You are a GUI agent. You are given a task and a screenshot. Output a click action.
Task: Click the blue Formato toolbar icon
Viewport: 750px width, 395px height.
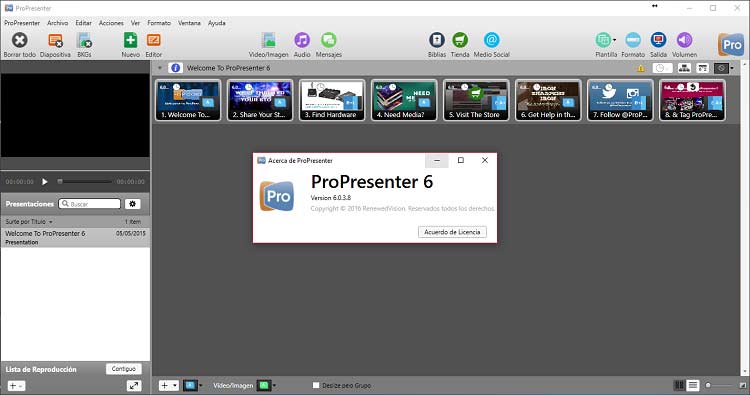tap(633, 40)
